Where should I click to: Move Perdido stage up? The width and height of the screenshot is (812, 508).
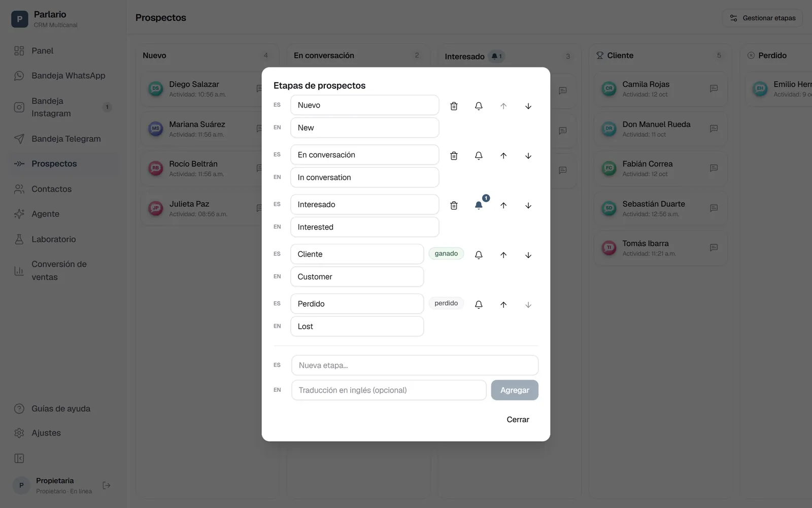(x=503, y=305)
